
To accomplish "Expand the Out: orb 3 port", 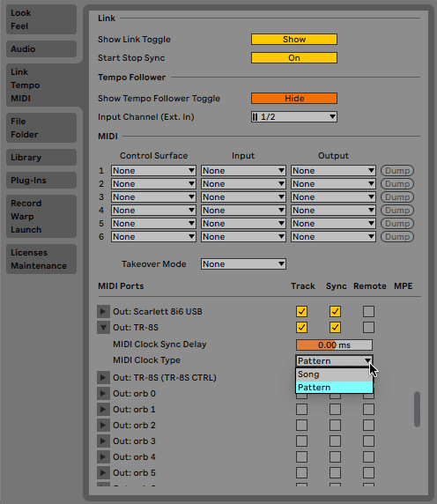I will tap(103, 441).
